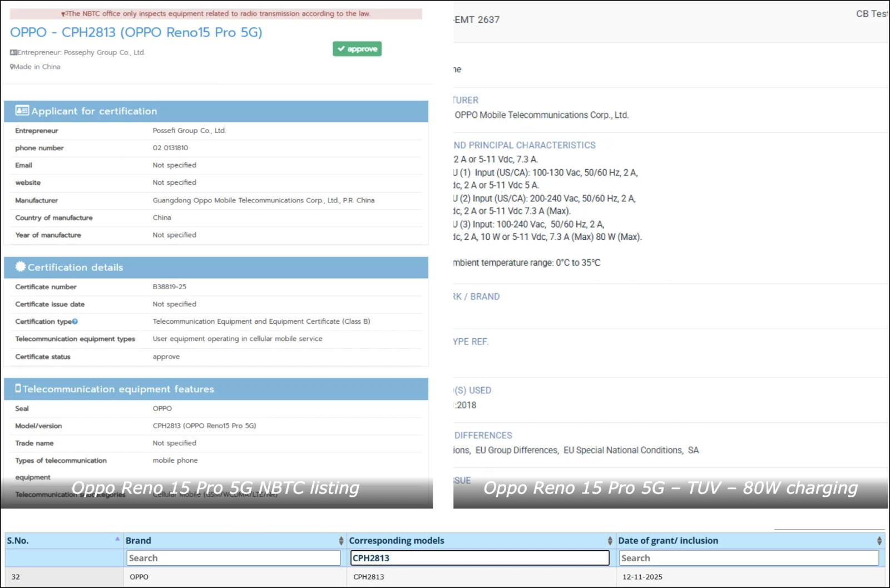Click the Certification details section header
890x588 pixels.
click(x=216, y=268)
